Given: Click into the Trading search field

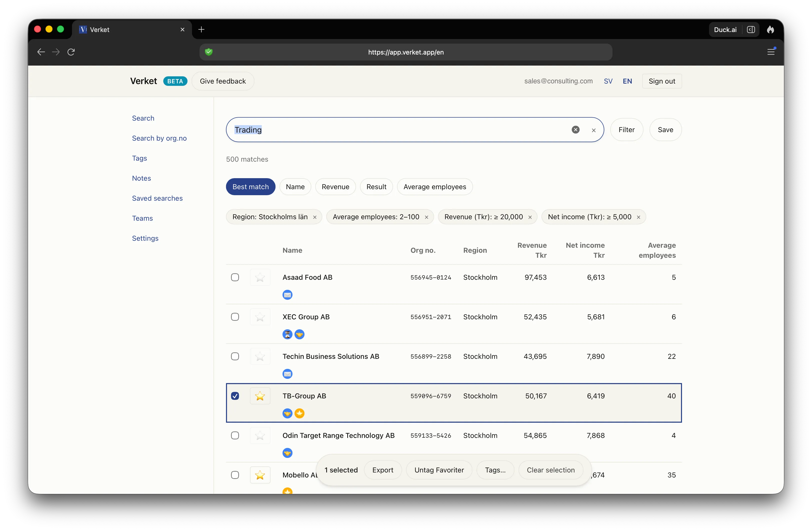Looking at the screenshot, I should pos(399,130).
